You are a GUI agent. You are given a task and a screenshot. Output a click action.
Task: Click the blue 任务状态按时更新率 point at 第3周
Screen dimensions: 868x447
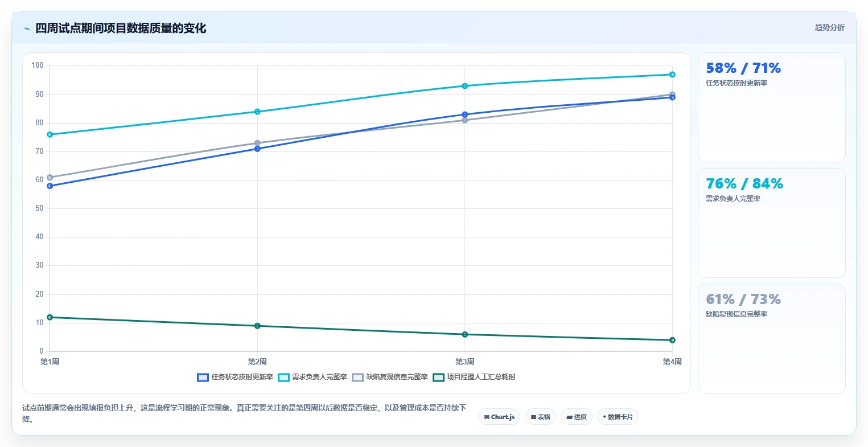[465, 114]
